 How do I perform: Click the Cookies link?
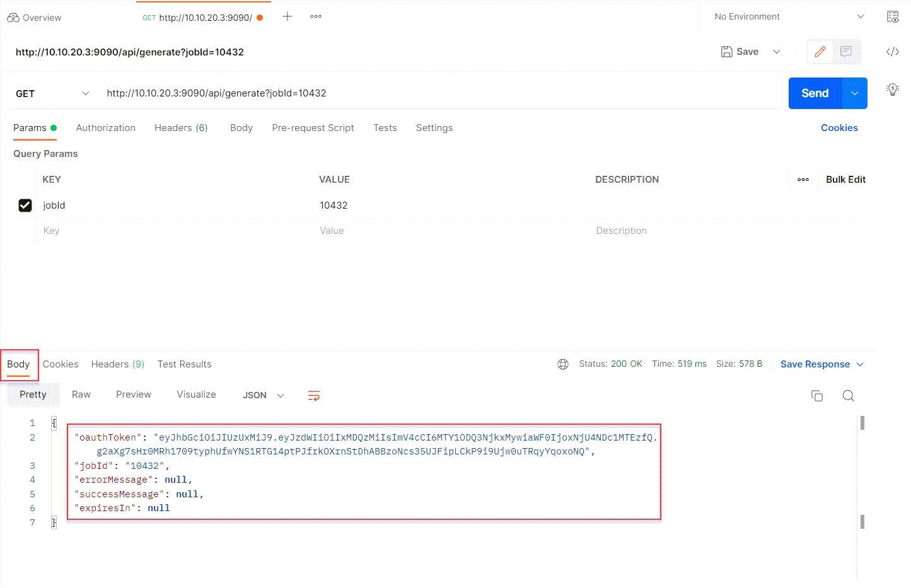click(839, 128)
